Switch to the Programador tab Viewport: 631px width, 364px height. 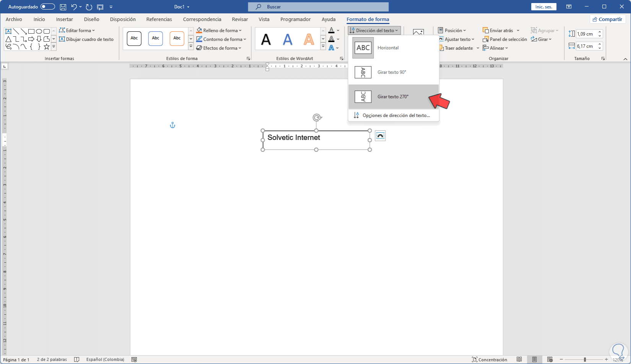(x=295, y=19)
